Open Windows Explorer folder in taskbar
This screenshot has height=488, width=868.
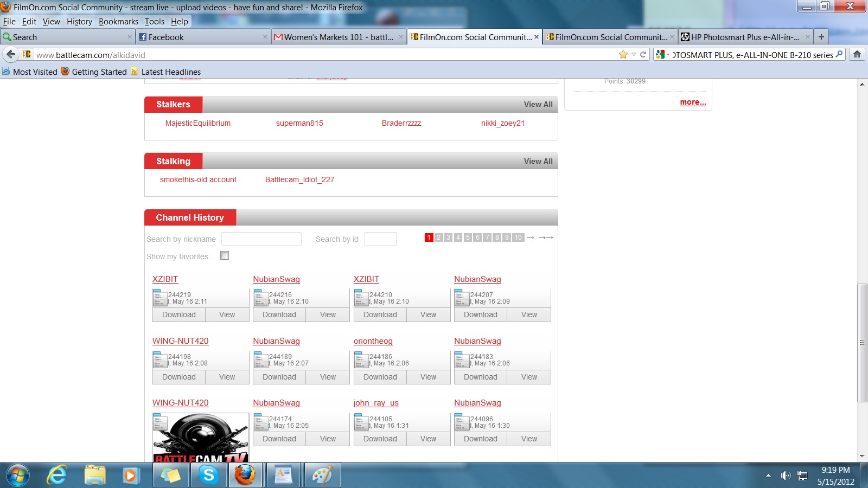pos(94,476)
